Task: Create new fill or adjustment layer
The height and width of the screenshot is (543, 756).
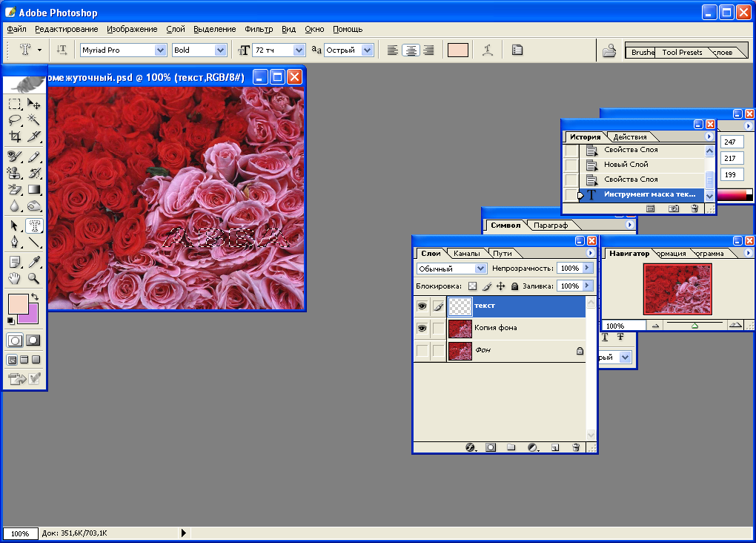Action: coord(532,447)
